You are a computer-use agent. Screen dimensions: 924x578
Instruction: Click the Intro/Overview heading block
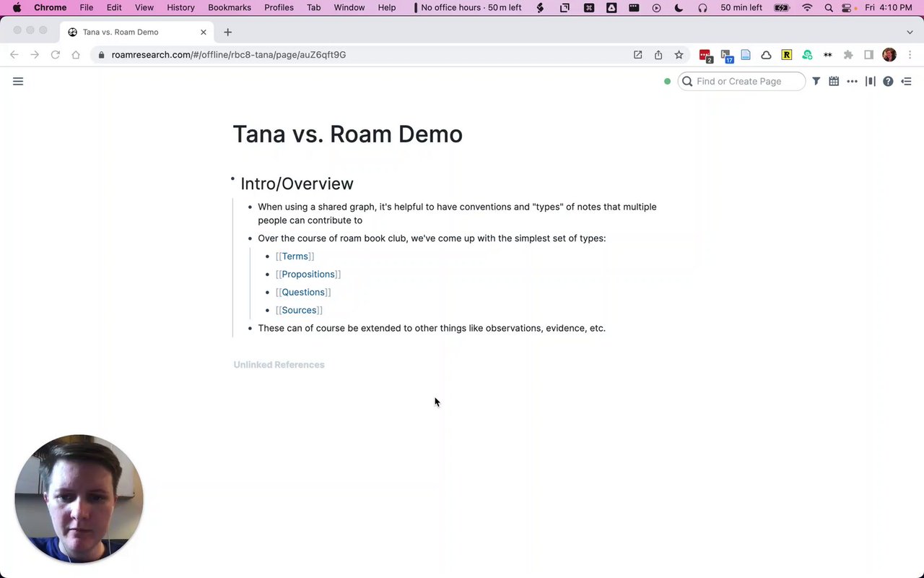pyautogui.click(x=297, y=184)
